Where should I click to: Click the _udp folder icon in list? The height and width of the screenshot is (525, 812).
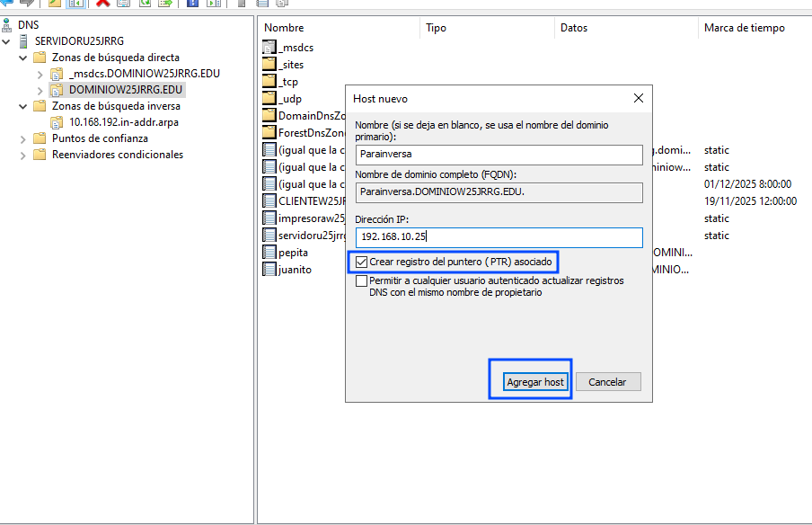(269, 99)
